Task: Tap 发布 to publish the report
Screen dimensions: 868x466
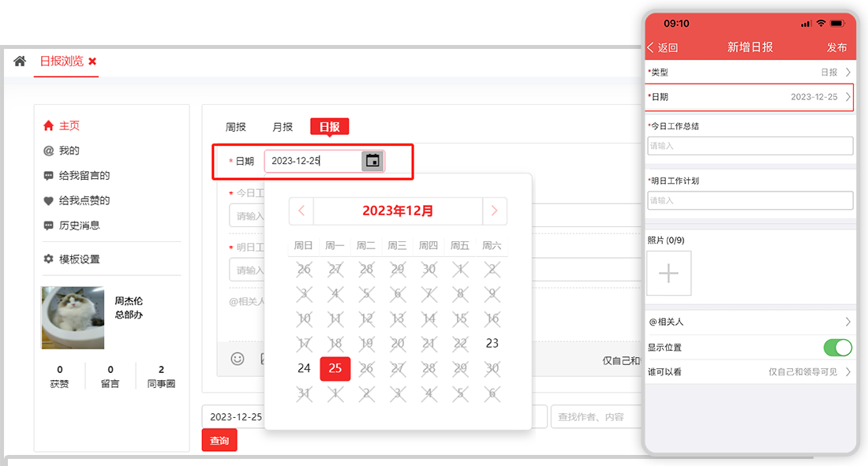Action: (x=836, y=47)
